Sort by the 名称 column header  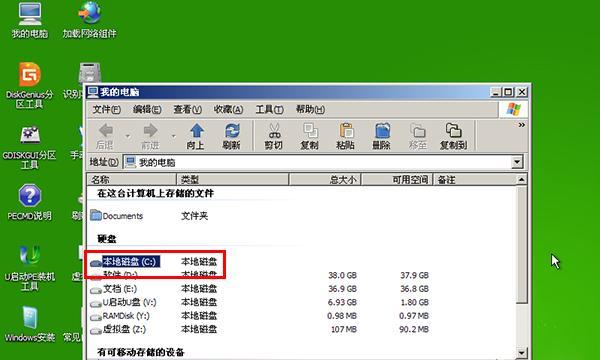click(x=132, y=179)
